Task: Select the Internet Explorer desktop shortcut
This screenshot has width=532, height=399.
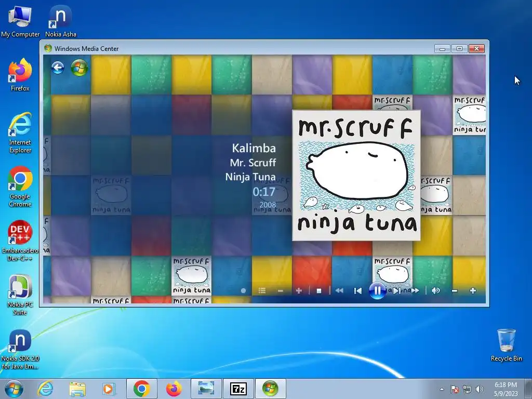Action: point(20,132)
